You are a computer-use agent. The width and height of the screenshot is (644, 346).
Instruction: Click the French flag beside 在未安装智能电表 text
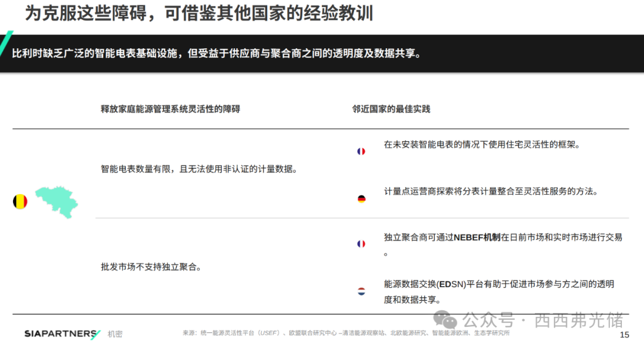pyautogui.click(x=361, y=151)
